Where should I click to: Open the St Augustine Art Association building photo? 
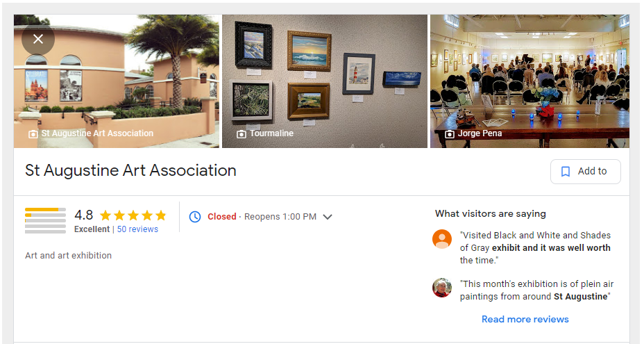[117, 81]
